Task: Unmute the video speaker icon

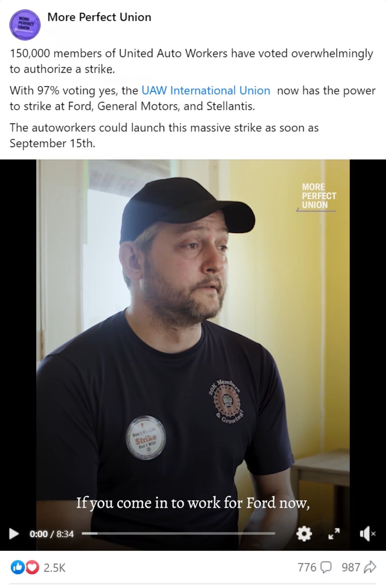Action: pos(367,534)
